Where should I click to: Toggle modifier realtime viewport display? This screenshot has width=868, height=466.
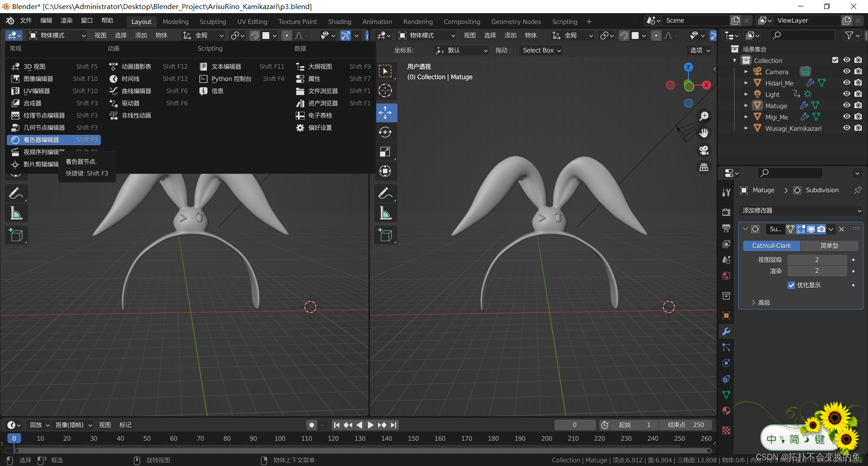pyautogui.click(x=811, y=229)
